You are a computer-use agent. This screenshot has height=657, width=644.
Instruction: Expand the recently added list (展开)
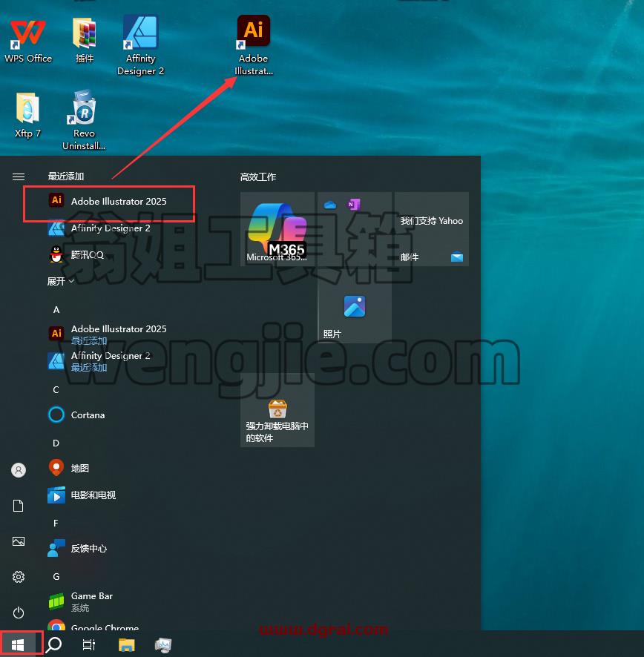60,281
